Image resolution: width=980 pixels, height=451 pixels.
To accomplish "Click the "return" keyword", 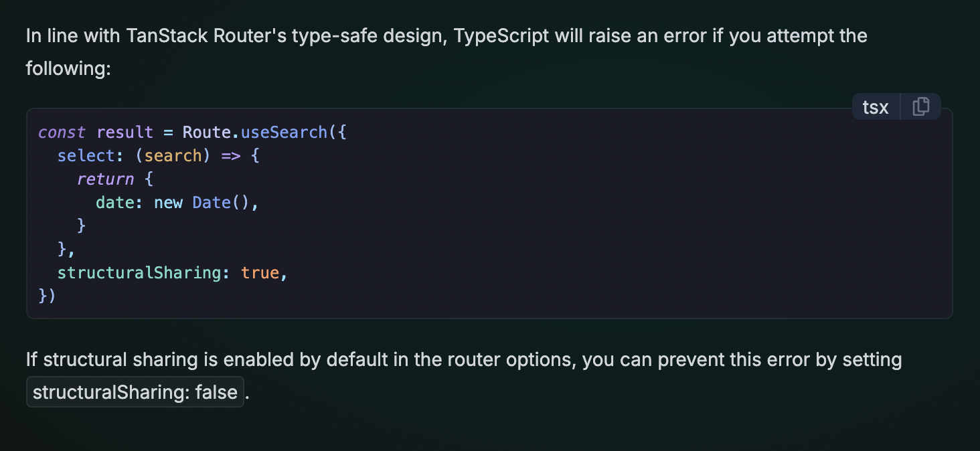I will tap(105, 179).
